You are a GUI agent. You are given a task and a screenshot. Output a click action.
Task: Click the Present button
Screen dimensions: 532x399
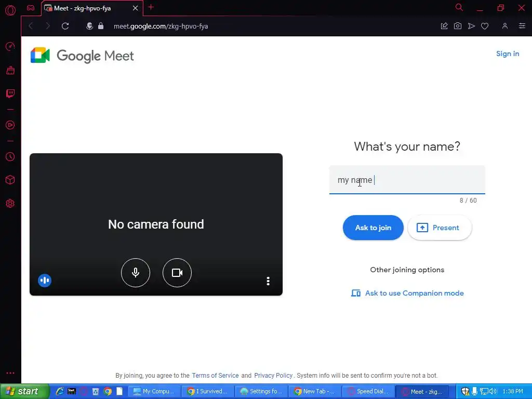tap(440, 228)
